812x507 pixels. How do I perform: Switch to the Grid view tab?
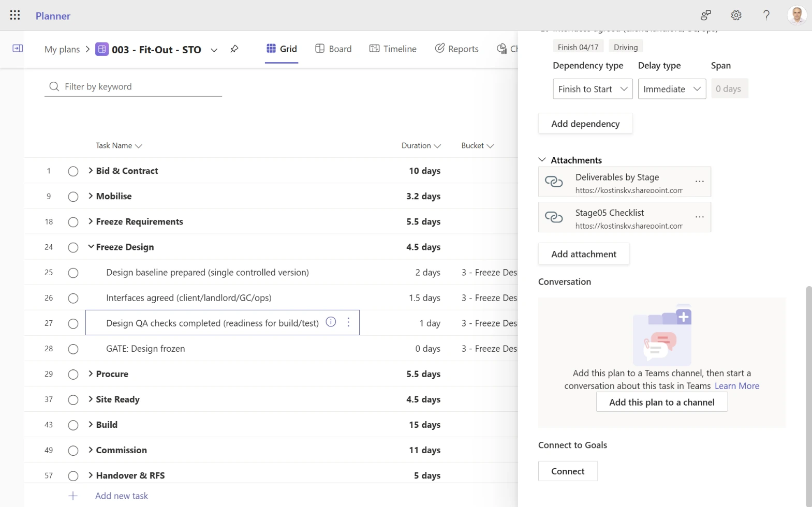(x=282, y=49)
